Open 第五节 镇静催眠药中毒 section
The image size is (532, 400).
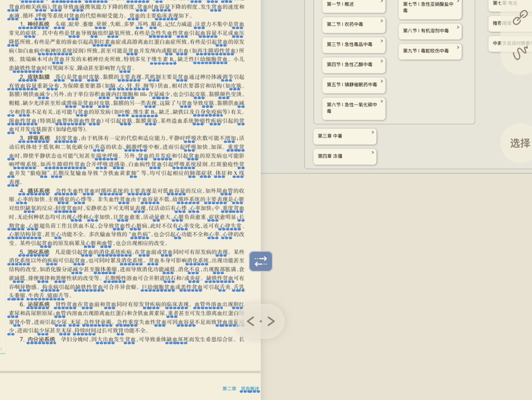click(353, 85)
